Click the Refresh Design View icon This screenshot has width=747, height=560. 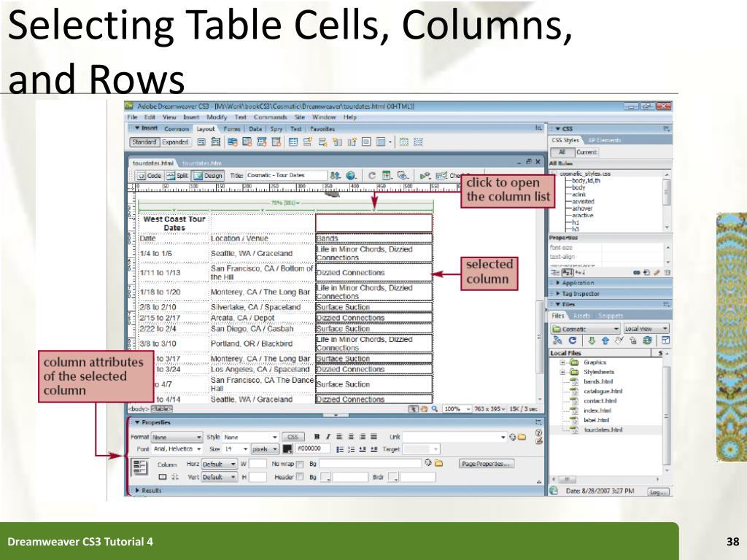[372, 176]
